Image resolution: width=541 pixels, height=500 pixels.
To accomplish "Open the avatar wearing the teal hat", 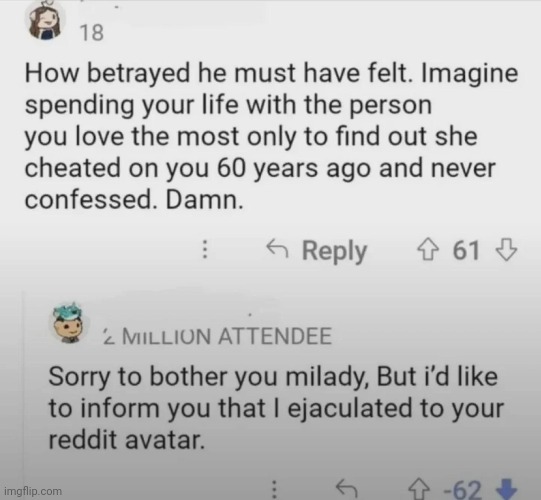I will coord(68,323).
